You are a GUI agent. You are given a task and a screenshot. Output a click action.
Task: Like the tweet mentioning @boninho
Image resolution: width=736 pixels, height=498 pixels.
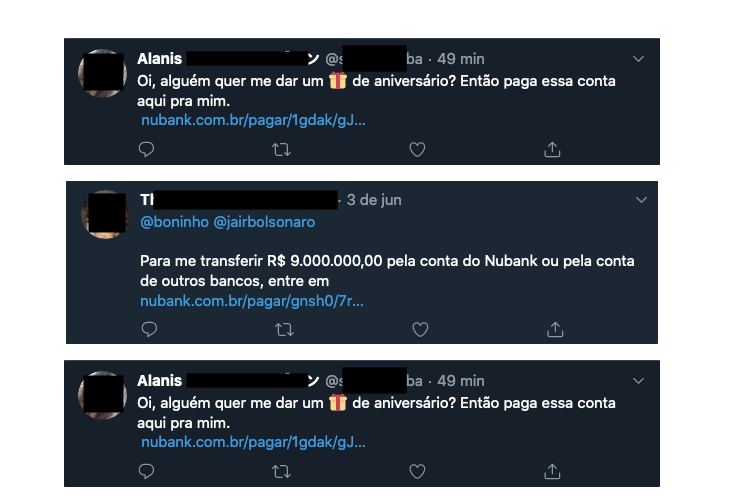point(420,329)
